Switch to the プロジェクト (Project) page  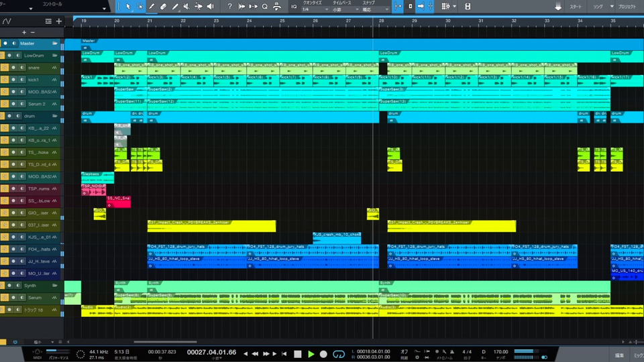tap(627, 6)
